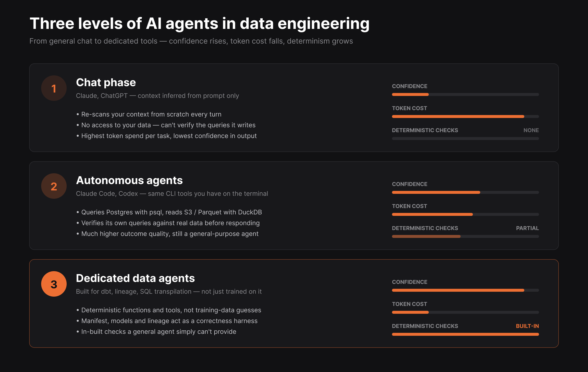Click DETERMINISTIC CHECKS label in Dedicated agents card

[425, 326]
